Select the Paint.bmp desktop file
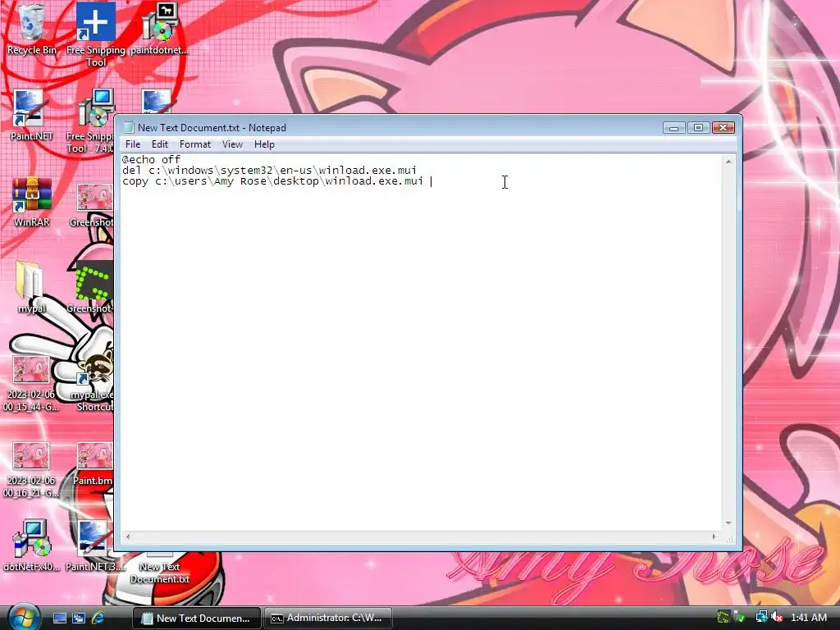Image resolution: width=840 pixels, height=630 pixels. (x=94, y=463)
